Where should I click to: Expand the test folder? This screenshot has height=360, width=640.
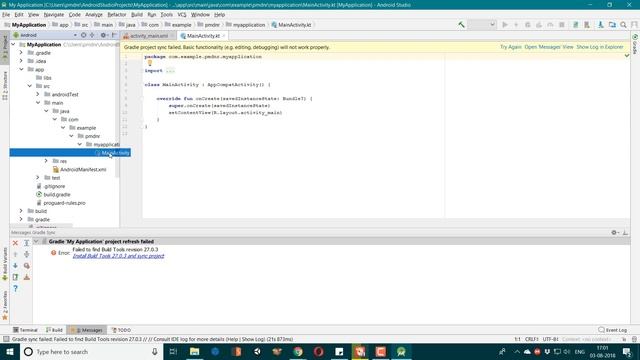point(38,178)
